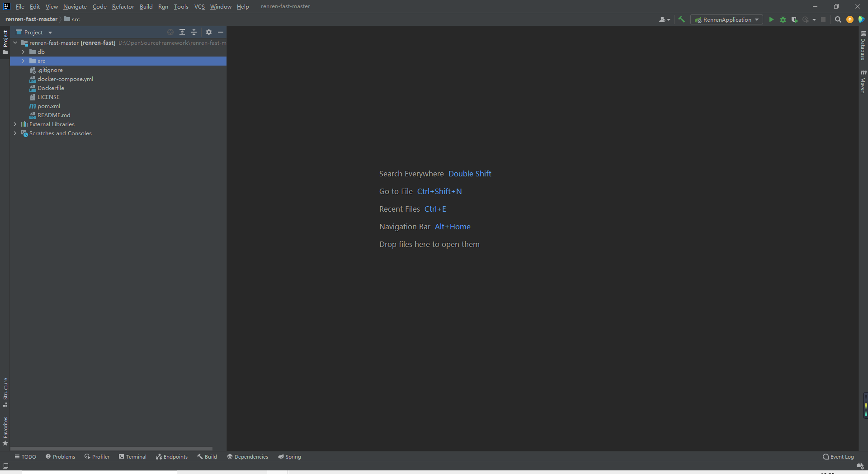Collapse the renren-fast-master root node
This screenshot has height=474, width=868.
click(15, 43)
